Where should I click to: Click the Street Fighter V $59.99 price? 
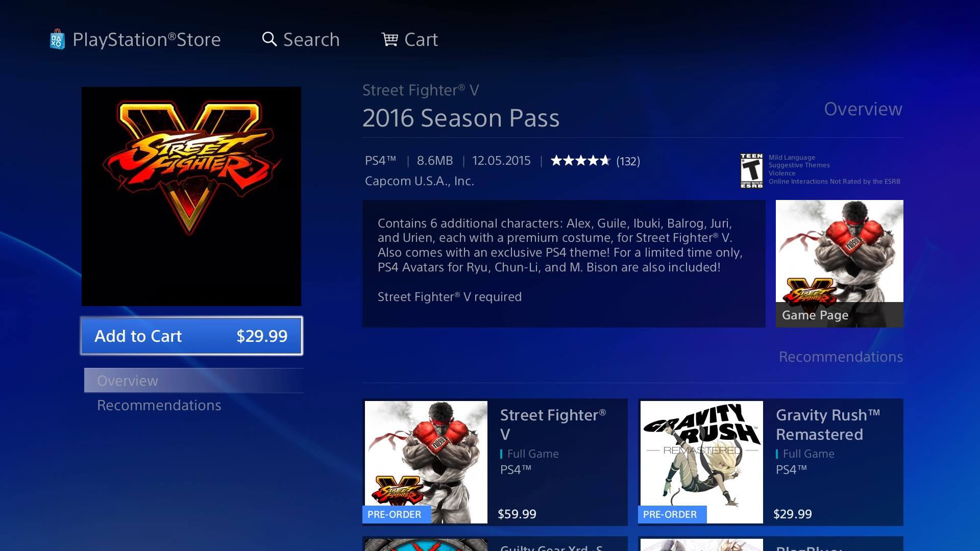pos(517,514)
